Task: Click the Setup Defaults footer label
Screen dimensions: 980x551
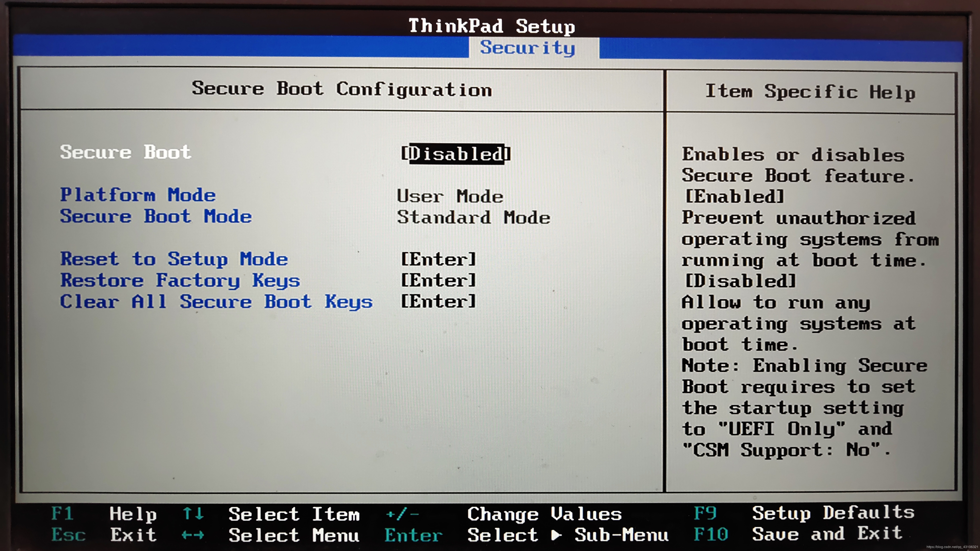Action: coord(833,513)
